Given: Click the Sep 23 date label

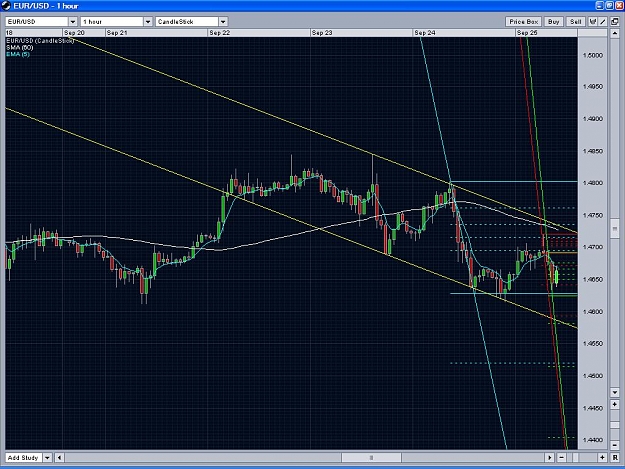Looking at the screenshot, I should pyautogui.click(x=322, y=33).
